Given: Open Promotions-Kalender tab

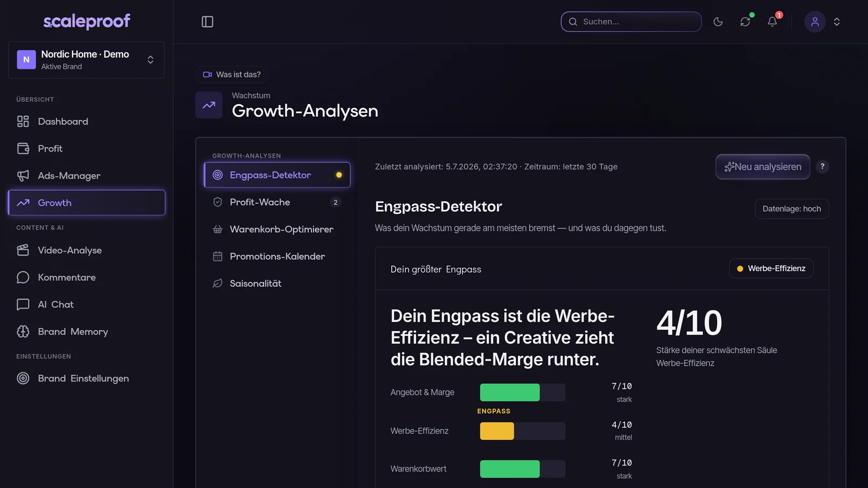Looking at the screenshot, I should click(277, 256).
